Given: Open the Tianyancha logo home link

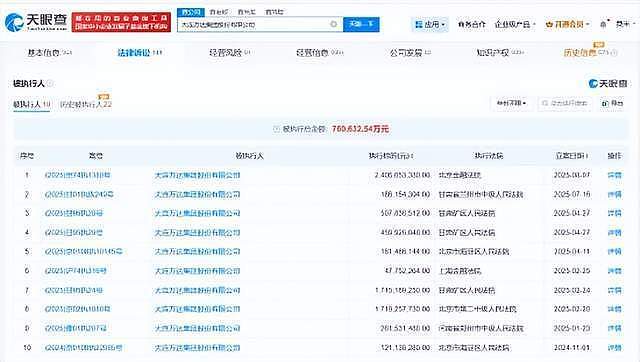Looking at the screenshot, I should 36,22.
